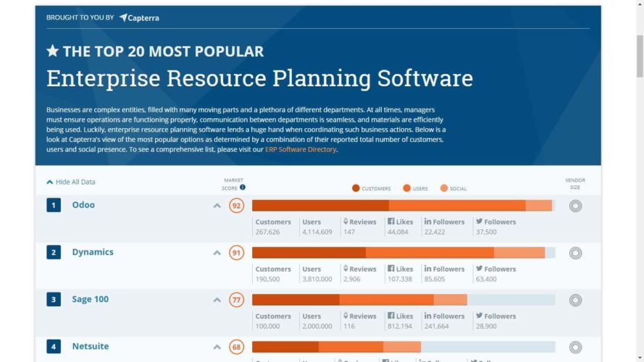Click the Market Score info icon
The width and height of the screenshot is (644, 362).
pyautogui.click(x=243, y=188)
